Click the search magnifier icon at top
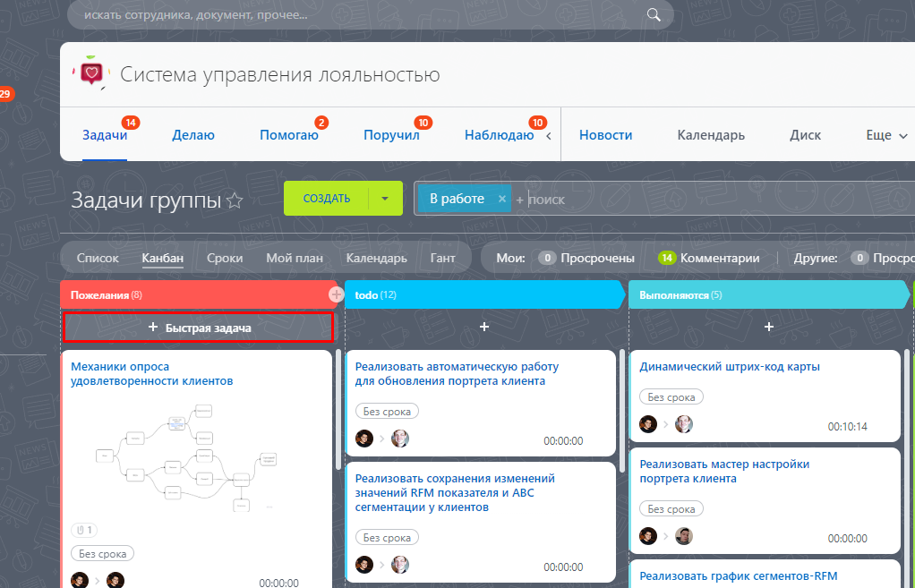 654,15
